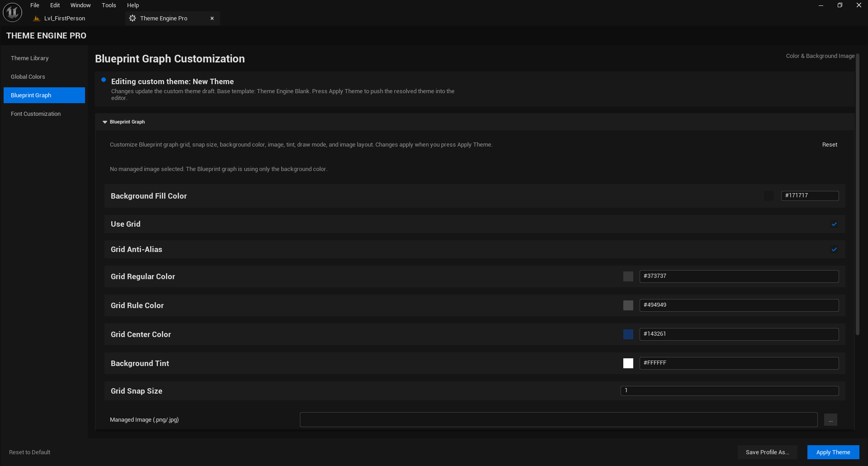Open the Background Fill Color swatch

[x=769, y=196]
